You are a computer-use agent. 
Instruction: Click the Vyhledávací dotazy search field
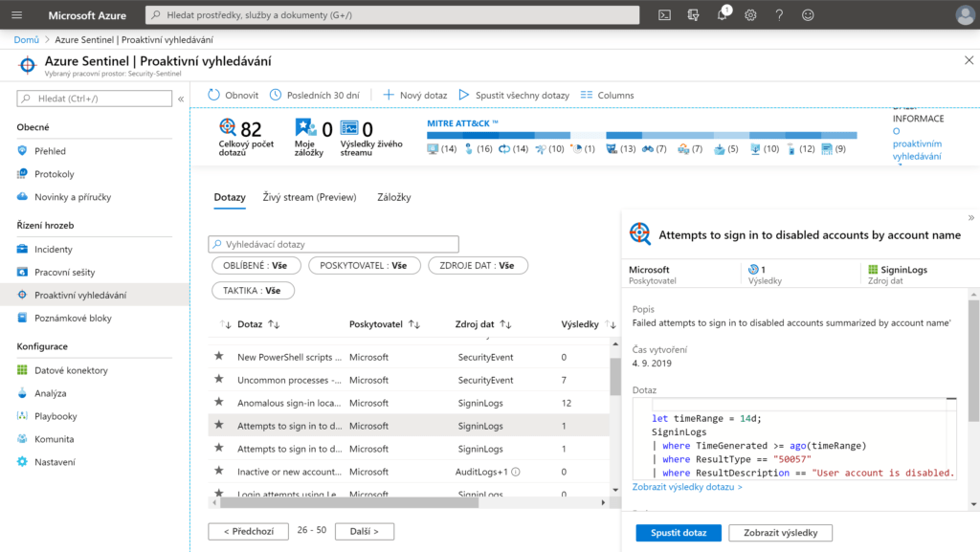coord(334,244)
